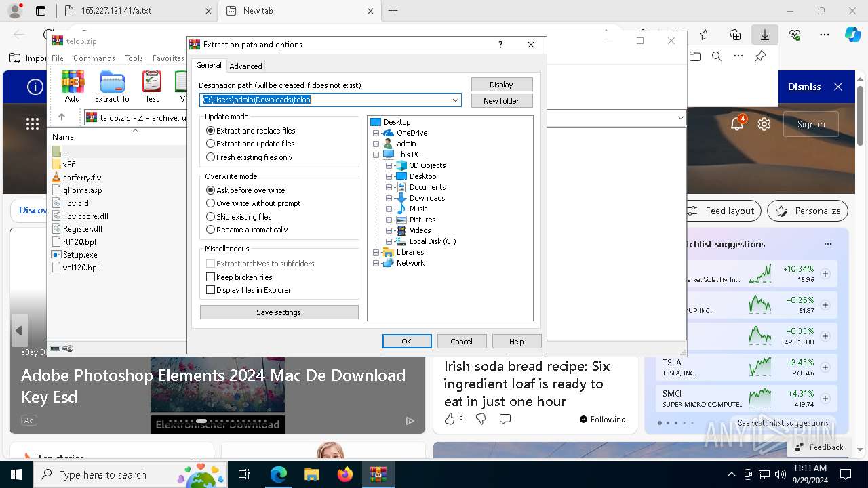Open the Commands menu in WinRAR
The height and width of the screenshot is (488, 868).
(94, 58)
